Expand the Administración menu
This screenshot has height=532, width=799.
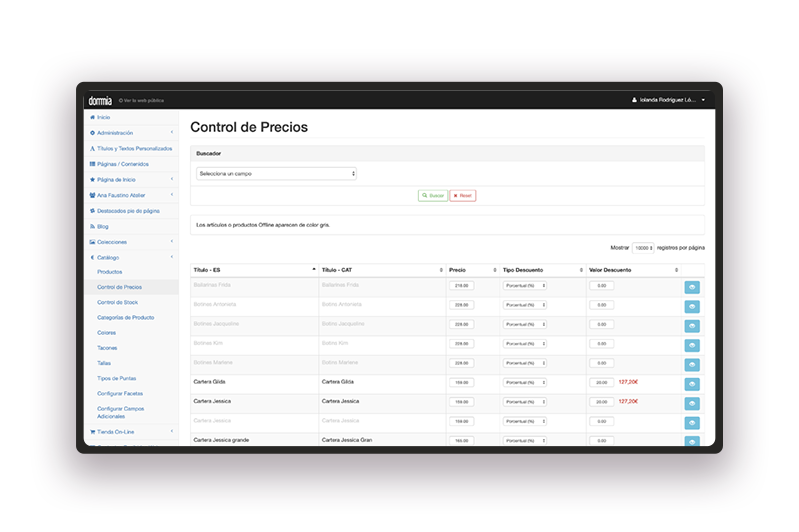(131, 133)
